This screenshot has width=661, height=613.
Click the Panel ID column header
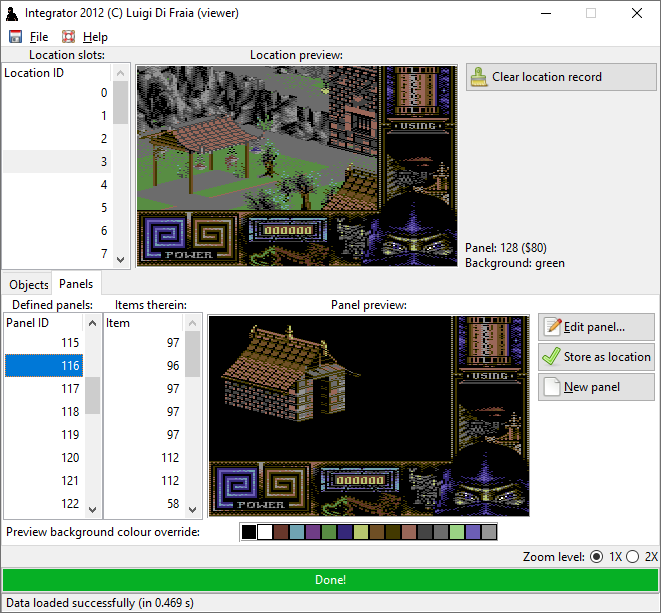(44, 323)
